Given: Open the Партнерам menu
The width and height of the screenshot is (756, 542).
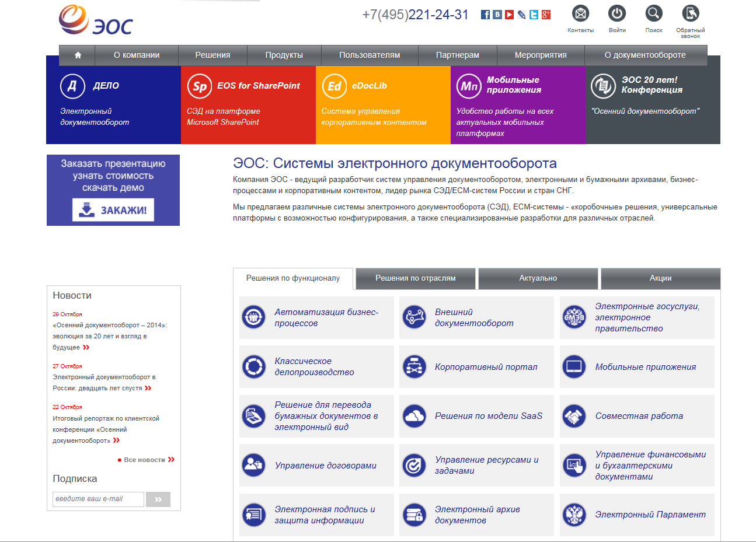Looking at the screenshot, I should (458, 55).
